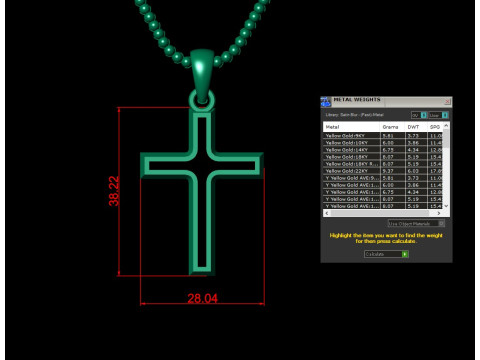Select the Yellow Gold 22KY row
This screenshot has height=360, width=480.
[x=383, y=171]
